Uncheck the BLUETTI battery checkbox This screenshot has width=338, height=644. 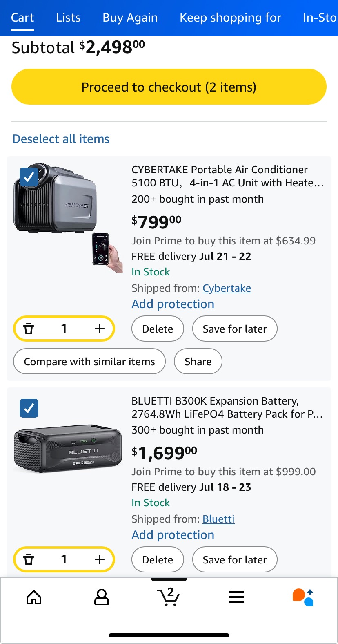(x=29, y=408)
